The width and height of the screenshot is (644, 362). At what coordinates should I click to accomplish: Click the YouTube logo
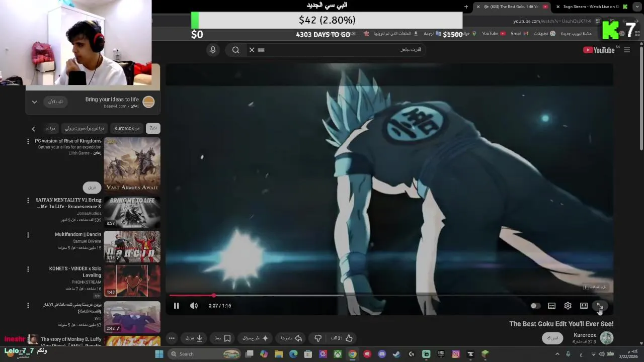coord(599,50)
